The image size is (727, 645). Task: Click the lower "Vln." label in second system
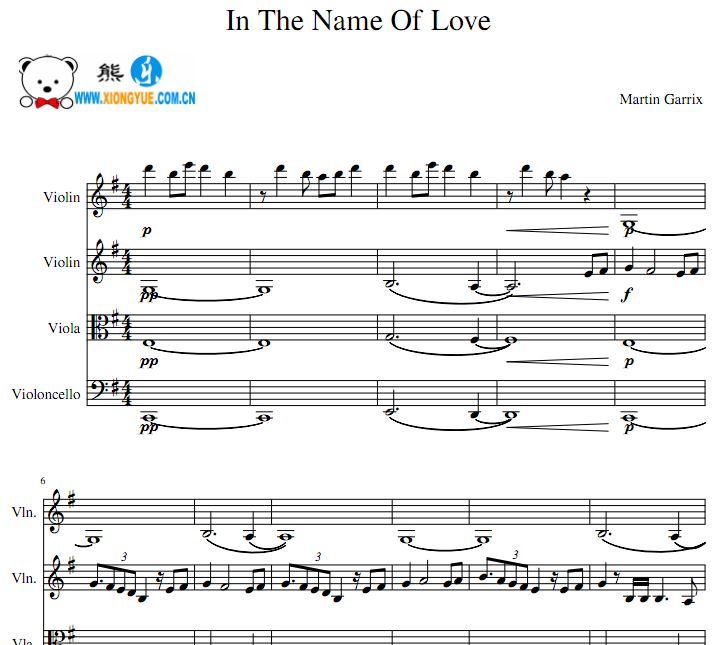[x=24, y=578]
